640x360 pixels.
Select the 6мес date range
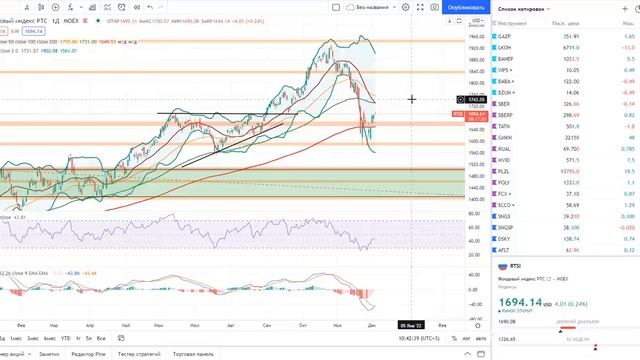click(x=50, y=338)
